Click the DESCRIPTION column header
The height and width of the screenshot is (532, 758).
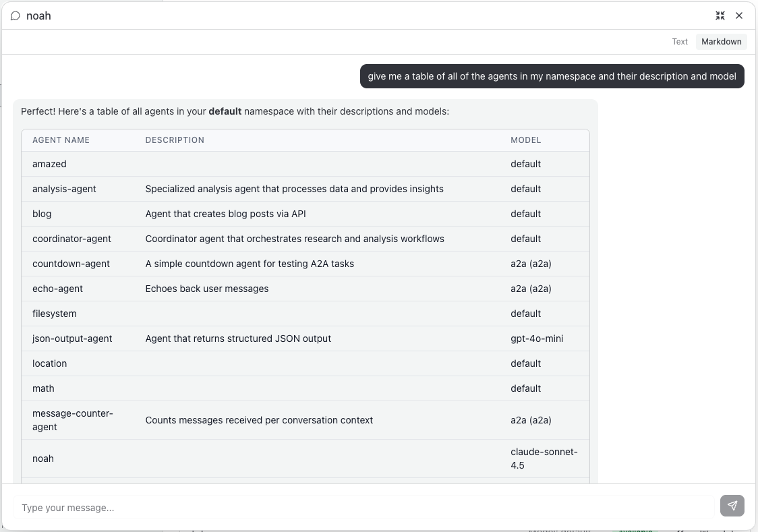[x=175, y=140]
